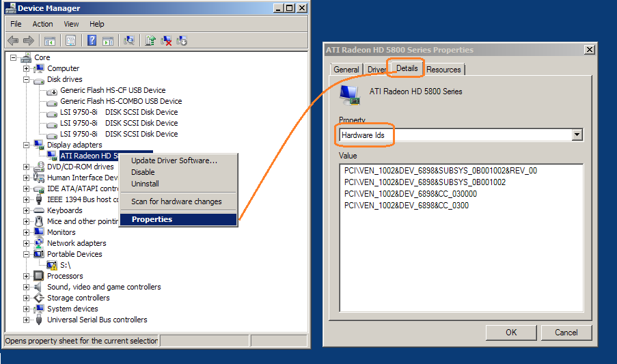The image size is (617, 364).
Task: Select the Generic Flash HS-CF USB Device
Action: pyautogui.click(x=113, y=90)
